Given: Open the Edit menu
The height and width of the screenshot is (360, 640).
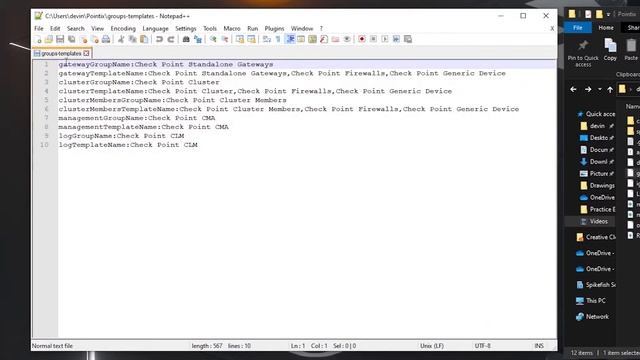Looking at the screenshot, I should 55,29.
